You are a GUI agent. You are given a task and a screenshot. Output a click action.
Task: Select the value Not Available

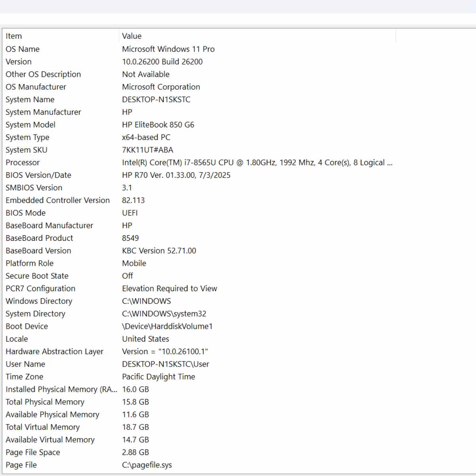click(146, 75)
